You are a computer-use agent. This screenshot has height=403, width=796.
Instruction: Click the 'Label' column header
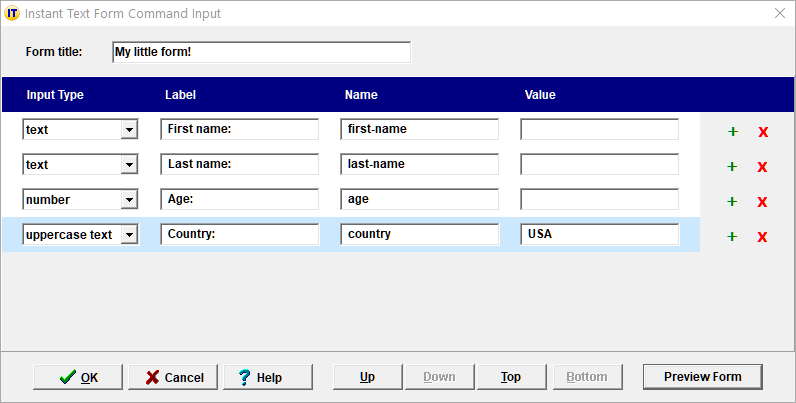[x=180, y=95]
